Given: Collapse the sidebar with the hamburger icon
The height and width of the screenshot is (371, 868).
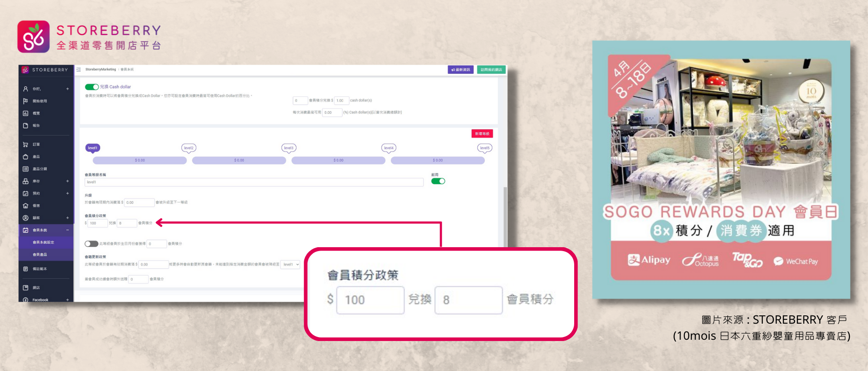Looking at the screenshot, I should [79, 70].
